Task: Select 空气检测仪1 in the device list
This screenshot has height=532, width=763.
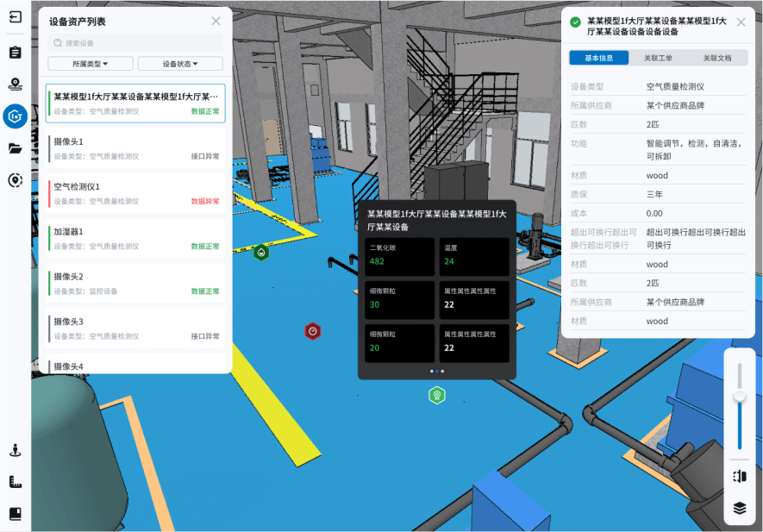Action: (135, 193)
